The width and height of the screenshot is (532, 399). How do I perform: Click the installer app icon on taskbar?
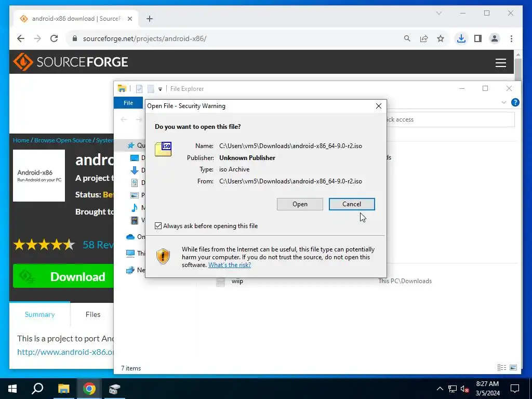[x=115, y=389]
